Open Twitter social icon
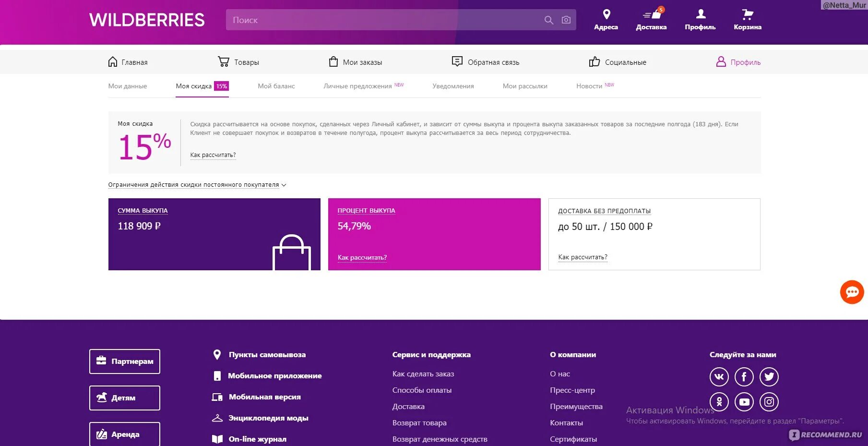Screen dimensions: 868x446 tap(769, 377)
